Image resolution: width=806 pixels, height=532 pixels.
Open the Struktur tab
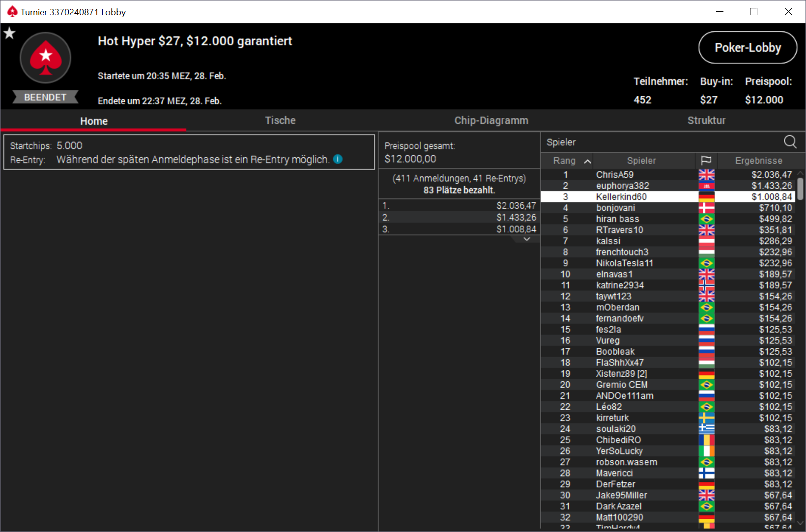[706, 120]
